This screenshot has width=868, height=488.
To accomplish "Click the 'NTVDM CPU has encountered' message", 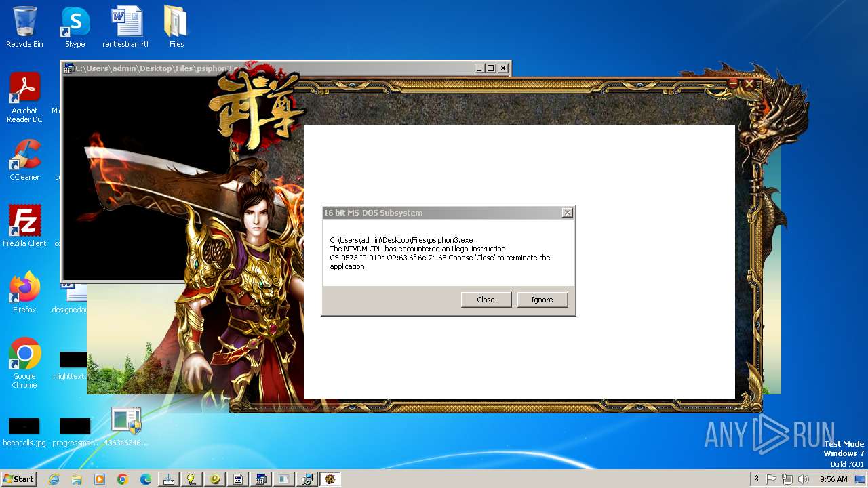I will tap(418, 249).
